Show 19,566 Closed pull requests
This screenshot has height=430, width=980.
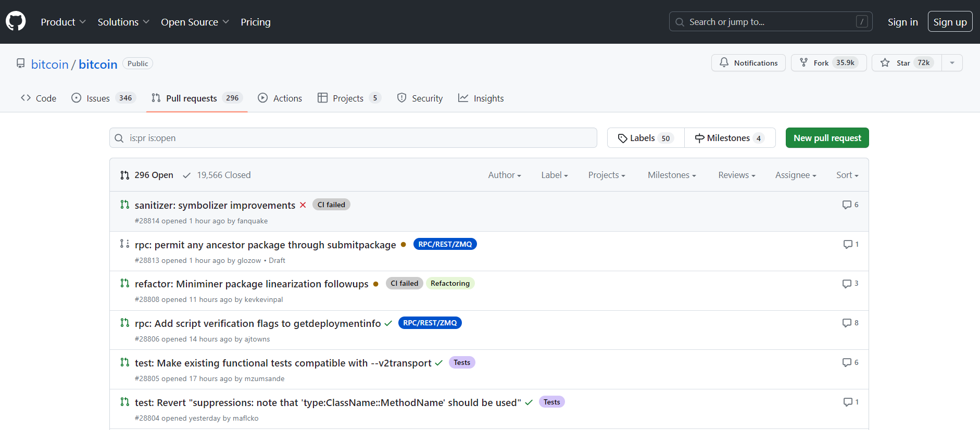coord(217,175)
